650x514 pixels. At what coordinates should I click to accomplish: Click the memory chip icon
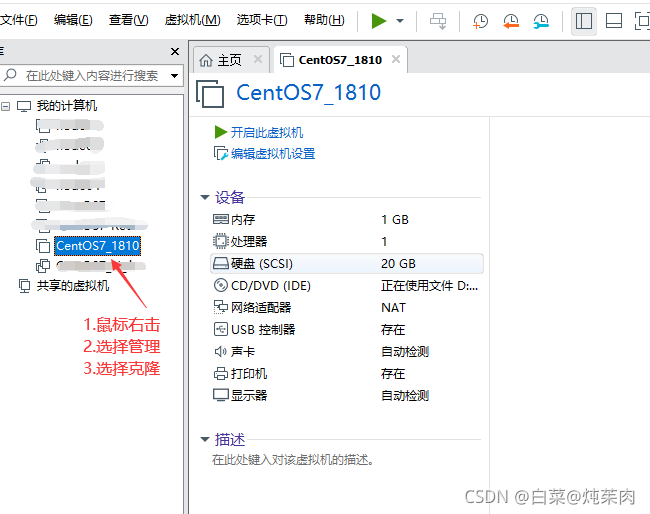pos(221,219)
